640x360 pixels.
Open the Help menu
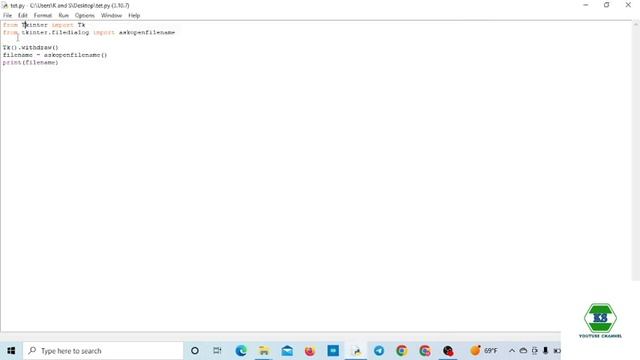[x=134, y=16]
